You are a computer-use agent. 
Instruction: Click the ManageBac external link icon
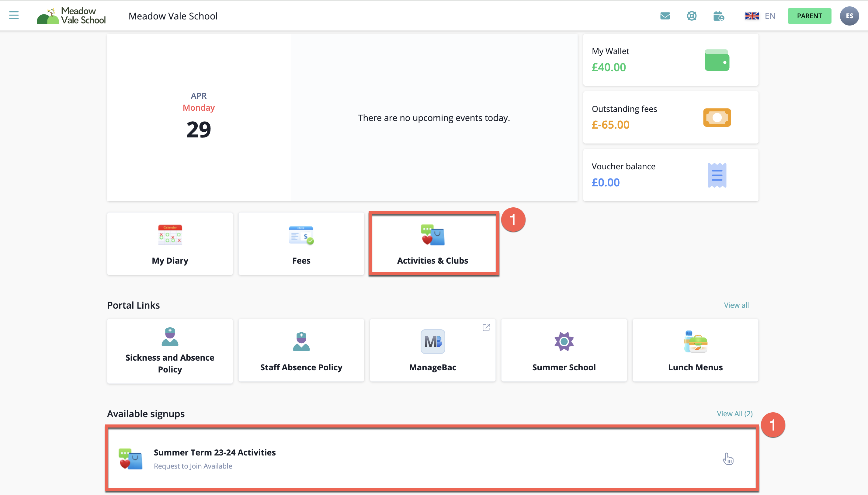(x=486, y=327)
